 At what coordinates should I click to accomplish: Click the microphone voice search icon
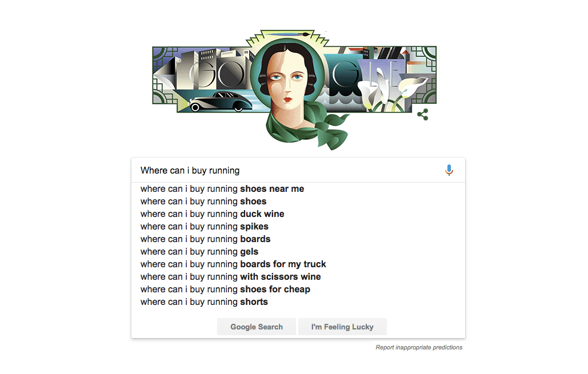coord(449,170)
